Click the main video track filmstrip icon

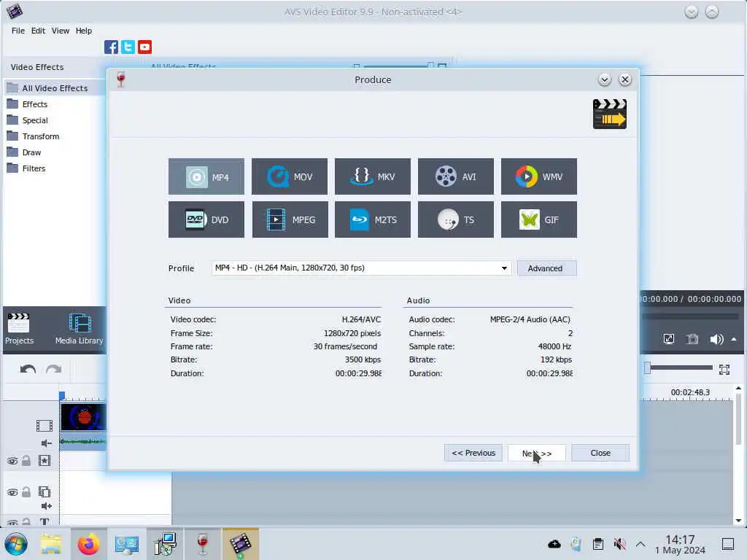tap(44, 425)
